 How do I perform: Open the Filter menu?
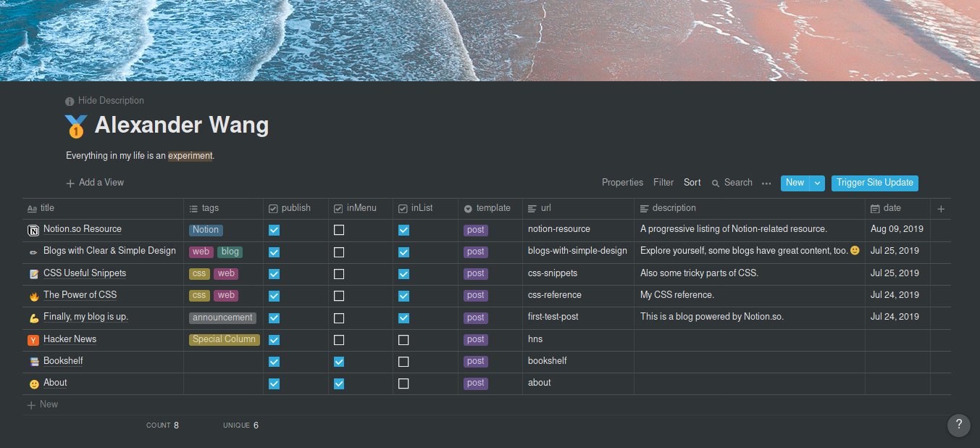click(663, 183)
